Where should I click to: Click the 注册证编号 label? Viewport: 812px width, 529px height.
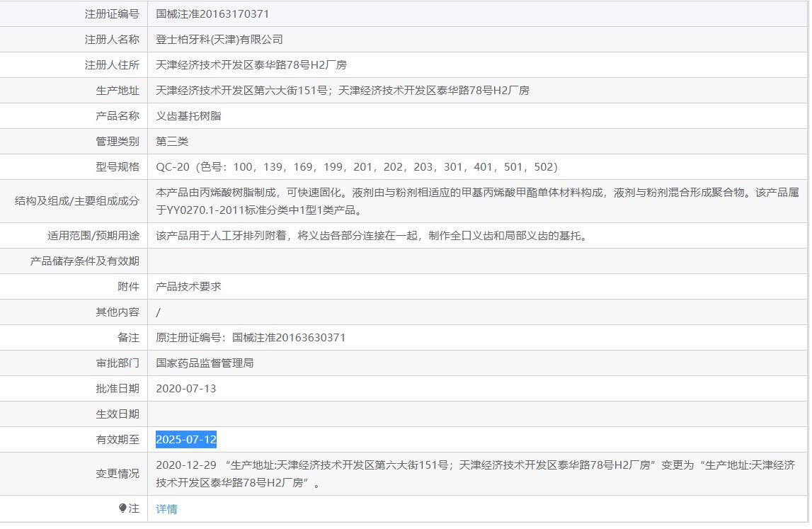pos(113,14)
